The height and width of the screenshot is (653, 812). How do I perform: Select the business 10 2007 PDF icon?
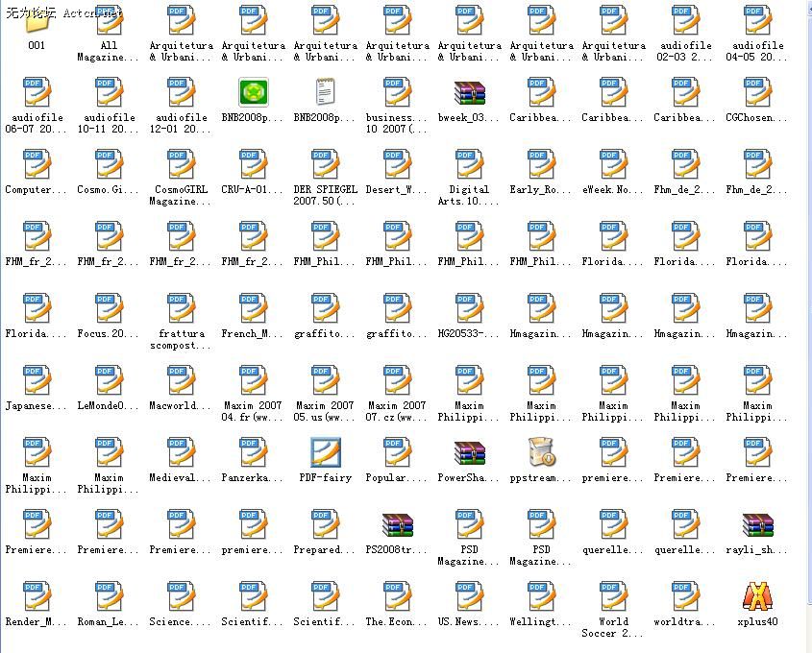tap(397, 91)
